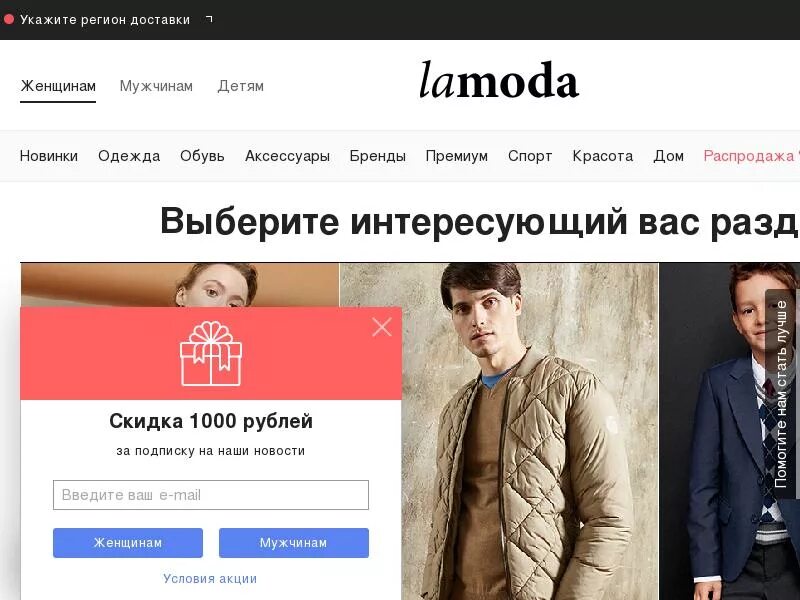Close the discount popup with the X

point(382,327)
